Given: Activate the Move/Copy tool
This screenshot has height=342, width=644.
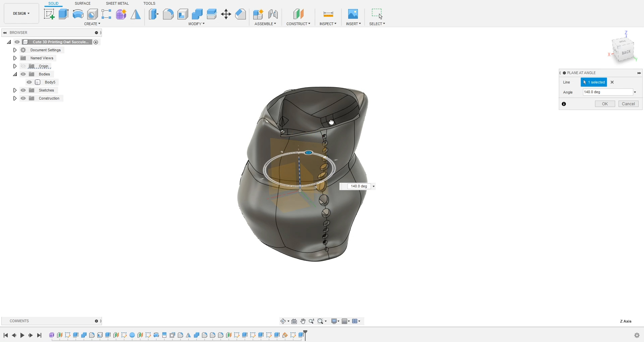Looking at the screenshot, I should click(226, 14).
